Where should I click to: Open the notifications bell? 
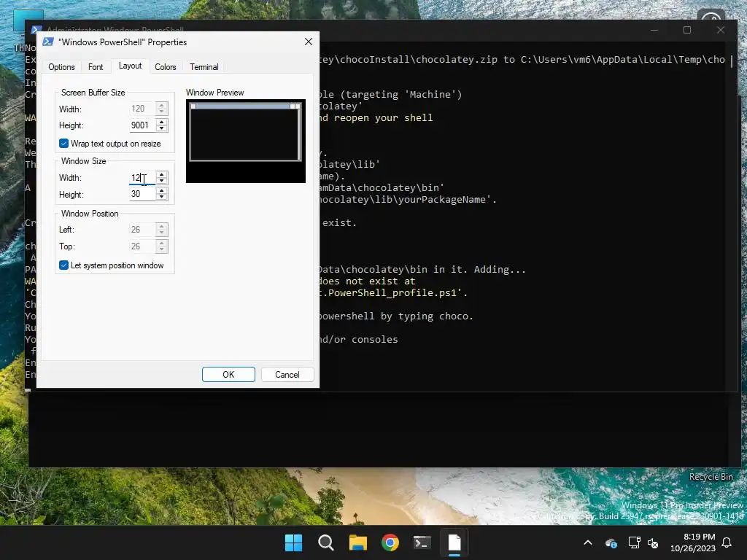(x=727, y=542)
